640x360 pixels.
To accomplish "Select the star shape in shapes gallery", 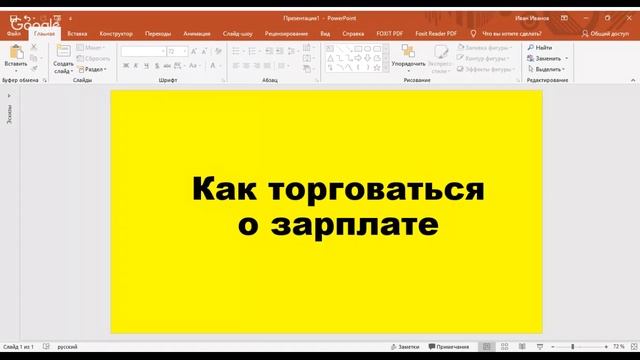I will coord(377,68).
